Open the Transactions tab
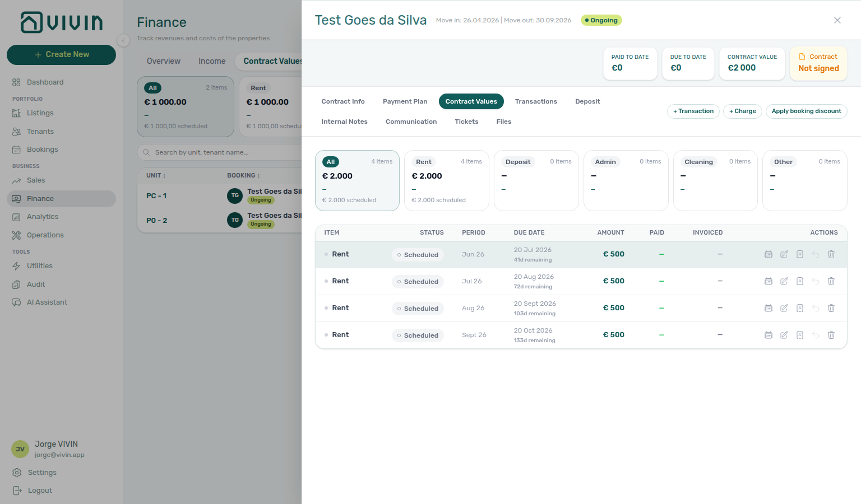 tap(536, 101)
